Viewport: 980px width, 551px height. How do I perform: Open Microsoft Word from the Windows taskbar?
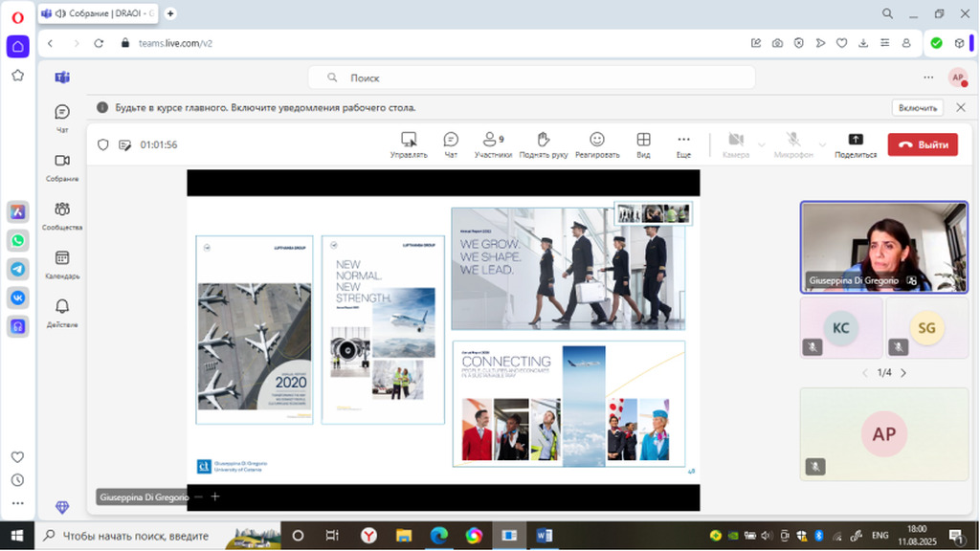point(543,536)
